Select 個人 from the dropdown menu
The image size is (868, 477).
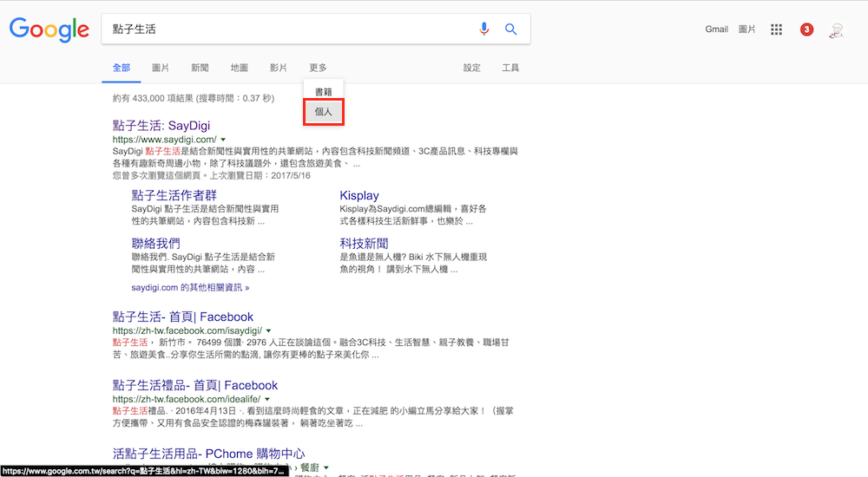pos(324,112)
